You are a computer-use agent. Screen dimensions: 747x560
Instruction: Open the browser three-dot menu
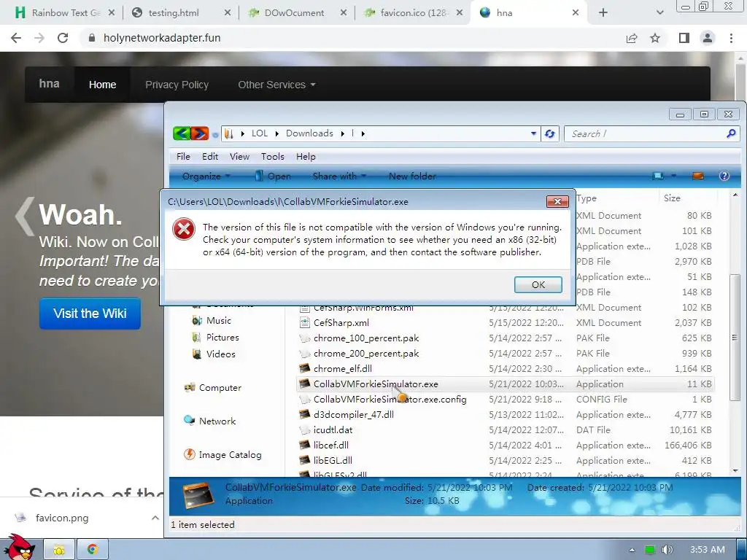(731, 38)
